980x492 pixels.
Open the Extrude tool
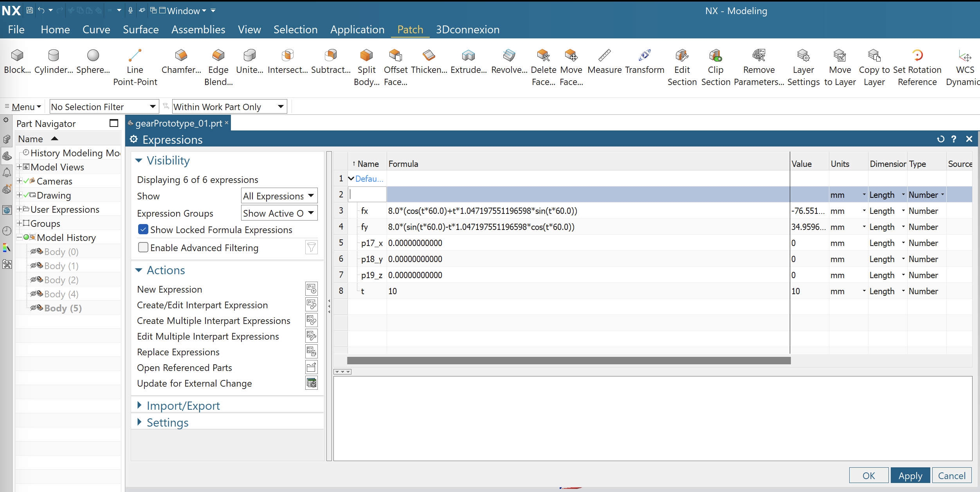468,56
